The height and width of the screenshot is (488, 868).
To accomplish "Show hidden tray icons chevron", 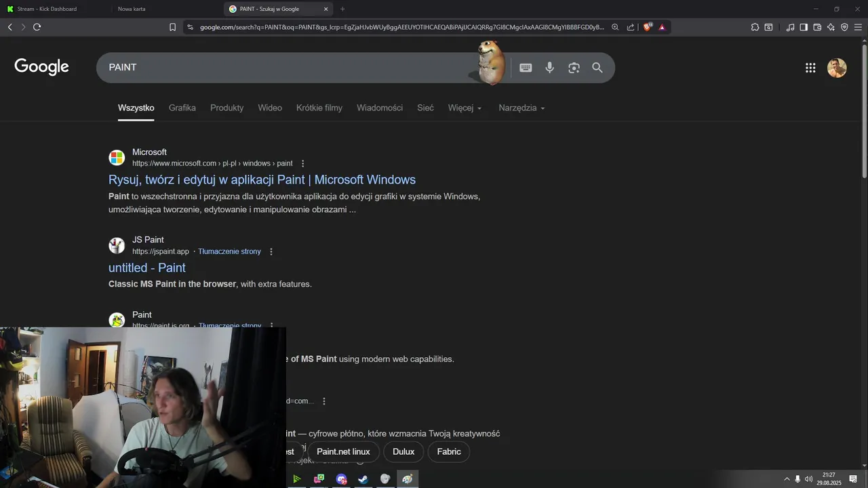I will [x=787, y=479].
